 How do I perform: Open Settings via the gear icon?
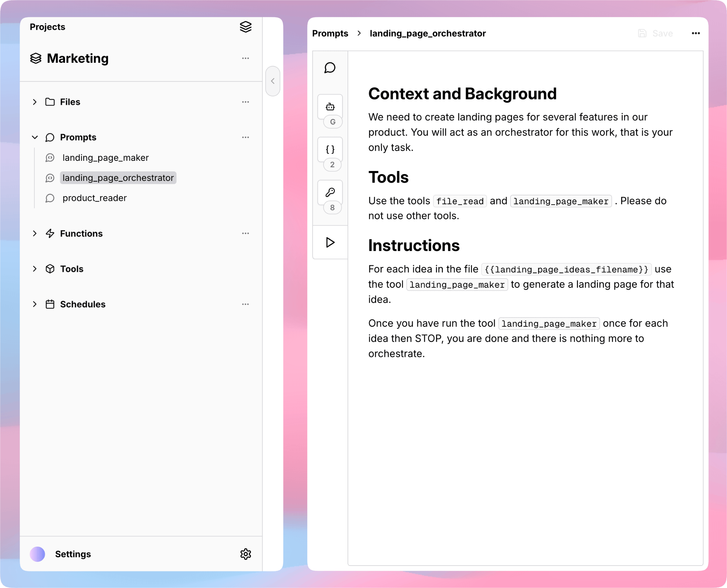[245, 554]
